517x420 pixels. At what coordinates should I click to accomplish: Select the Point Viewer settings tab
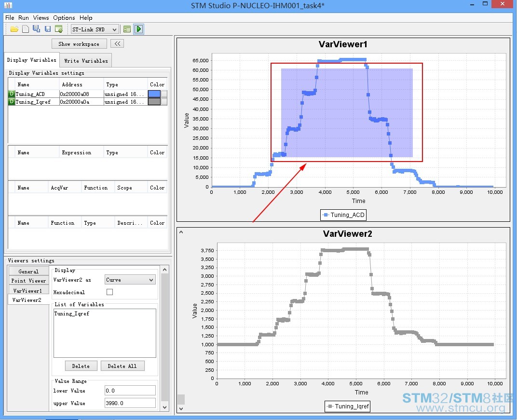pos(28,281)
